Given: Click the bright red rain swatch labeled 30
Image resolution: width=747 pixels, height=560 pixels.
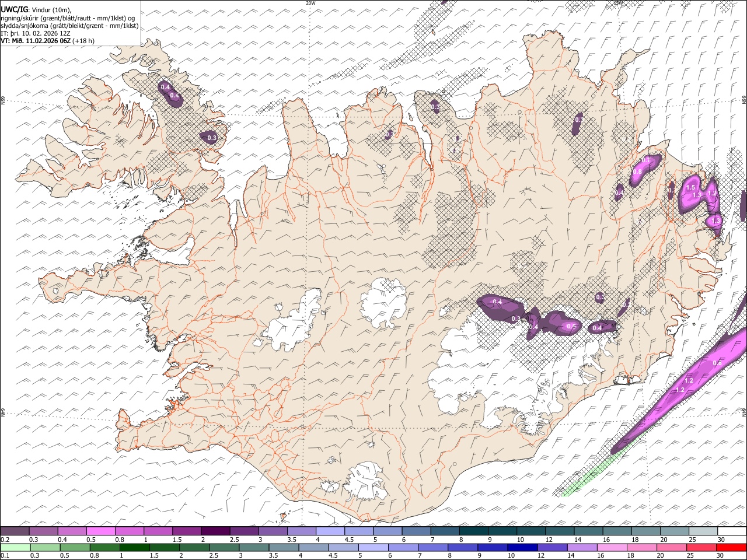Looking at the screenshot, I should tap(731, 548).
